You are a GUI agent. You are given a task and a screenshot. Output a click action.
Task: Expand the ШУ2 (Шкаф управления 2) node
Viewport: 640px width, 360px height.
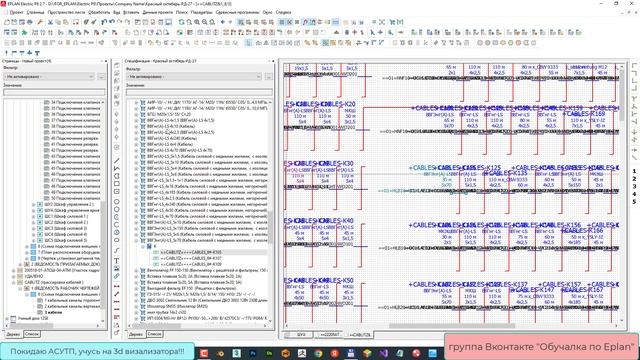point(34,204)
